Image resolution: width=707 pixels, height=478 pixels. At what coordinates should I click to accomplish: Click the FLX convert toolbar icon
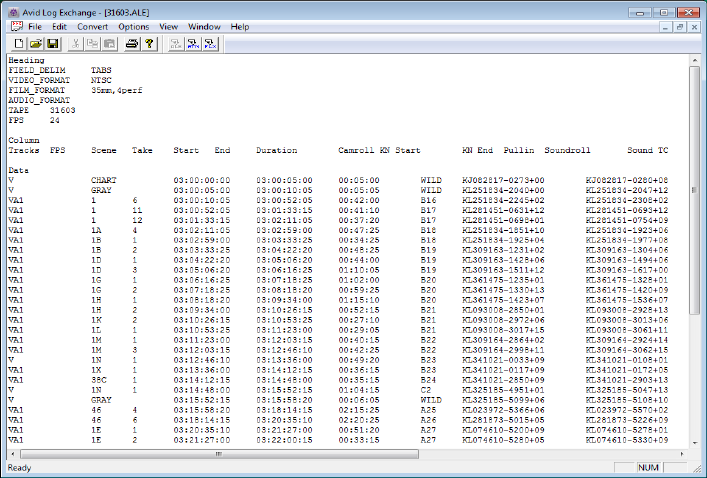coord(210,44)
